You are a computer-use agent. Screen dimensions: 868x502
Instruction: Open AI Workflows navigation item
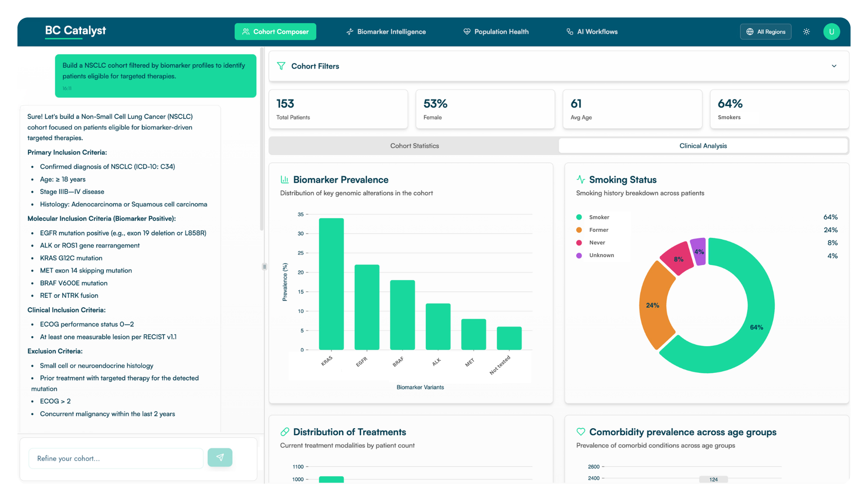[592, 32]
